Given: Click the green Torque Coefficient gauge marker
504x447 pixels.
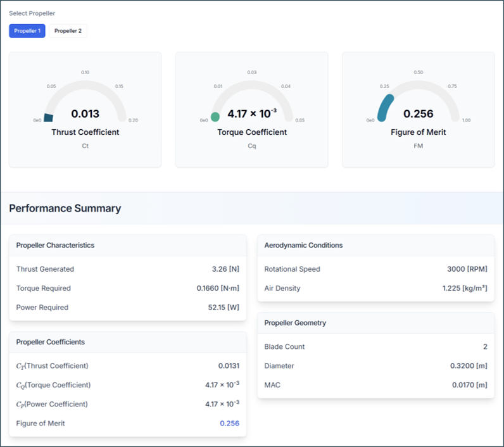Looking at the screenshot, I should tap(215, 116).
